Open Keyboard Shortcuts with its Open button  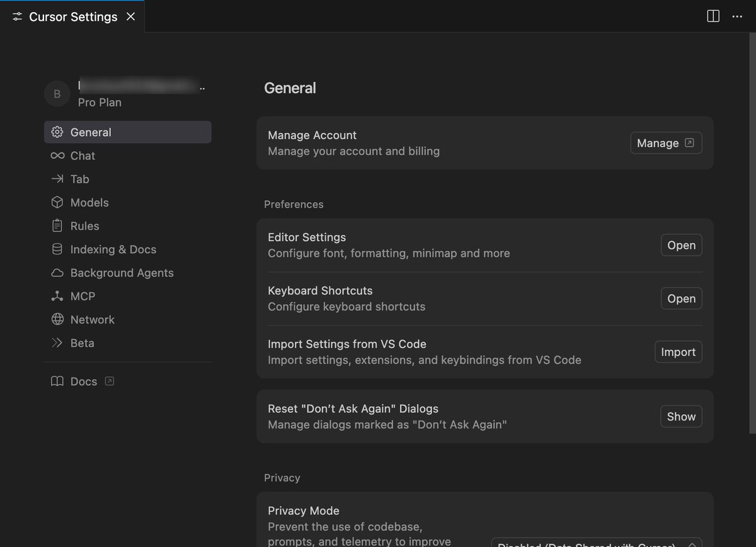681,298
